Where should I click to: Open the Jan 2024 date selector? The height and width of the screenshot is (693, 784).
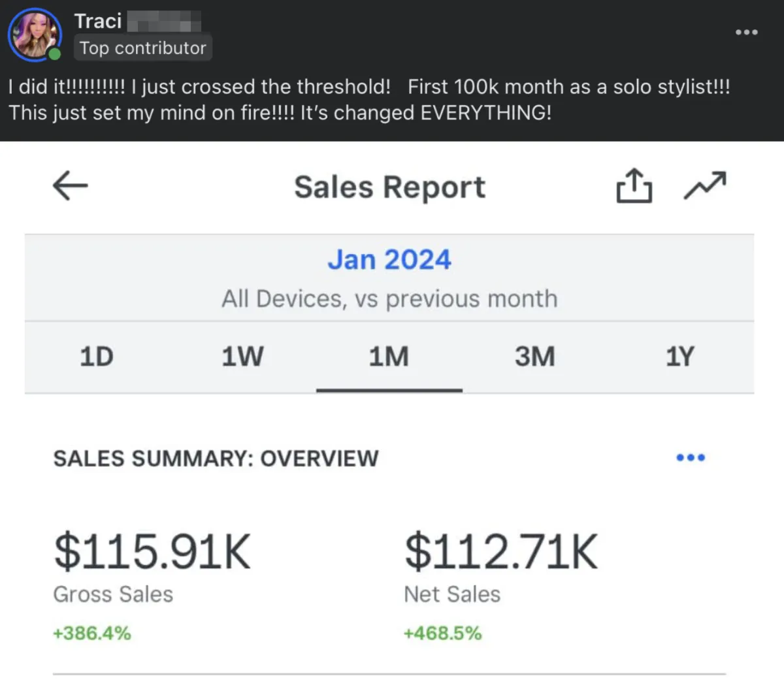(x=389, y=260)
